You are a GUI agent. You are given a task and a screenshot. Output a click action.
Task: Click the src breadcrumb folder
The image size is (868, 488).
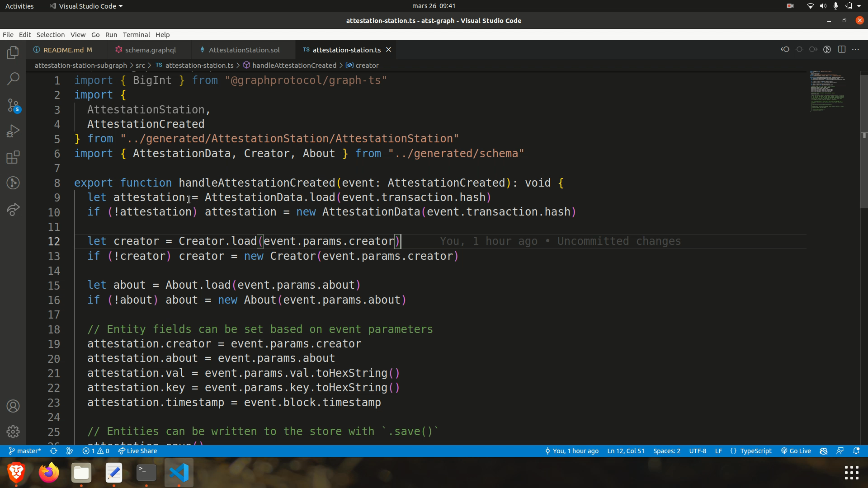click(140, 66)
